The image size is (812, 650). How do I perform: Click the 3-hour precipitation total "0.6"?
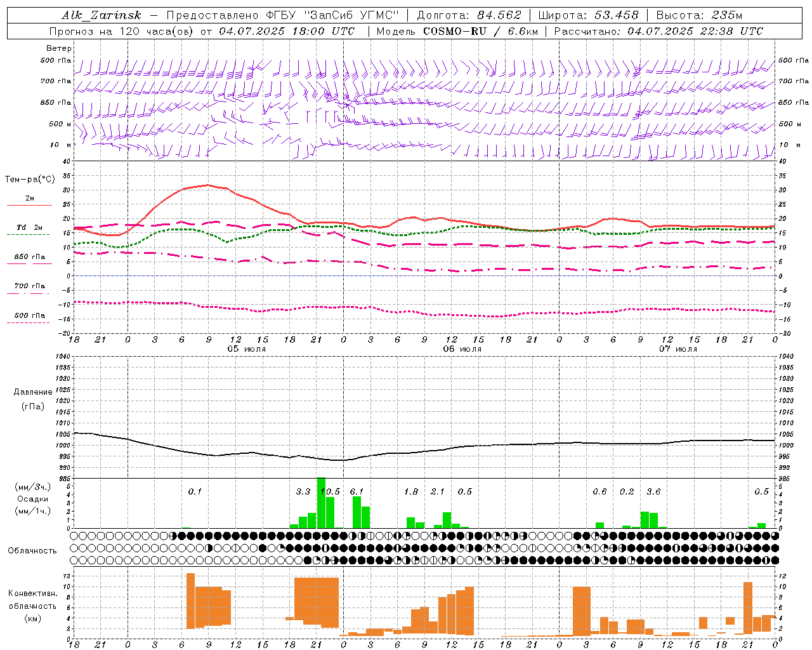(599, 491)
